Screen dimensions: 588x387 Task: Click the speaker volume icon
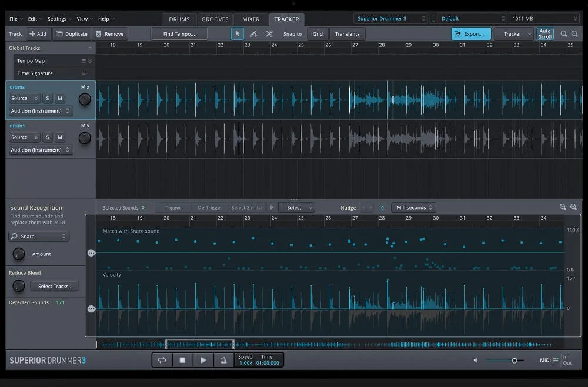tap(476, 360)
